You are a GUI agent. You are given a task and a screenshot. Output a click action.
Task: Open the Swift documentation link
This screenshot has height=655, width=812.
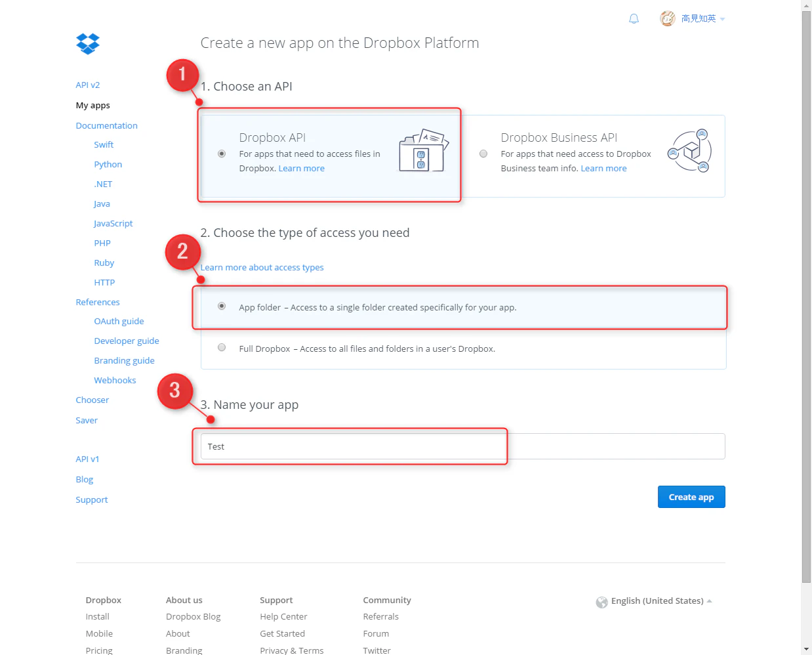tap(104, 145)
